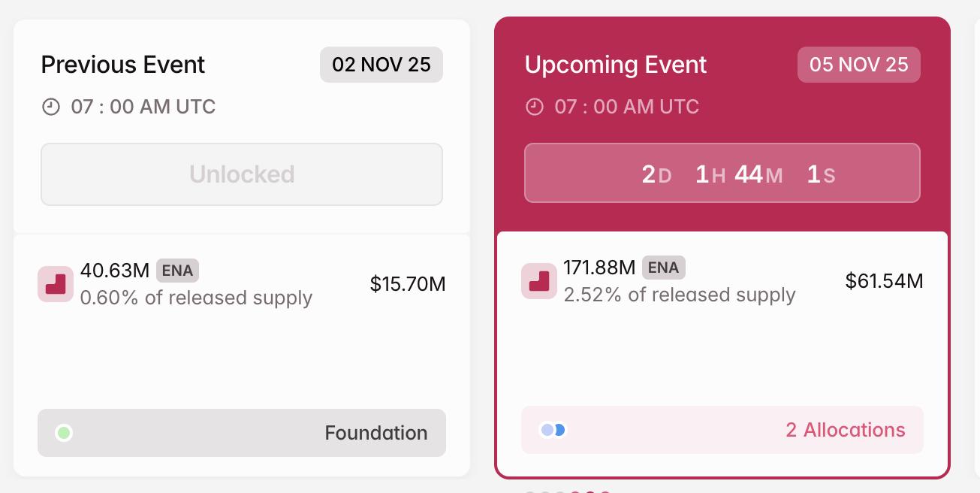This screenshot has height=493, width=980.
Task: Click the ENA token icon on Upcoming Event card
Action: coord(539,281)
